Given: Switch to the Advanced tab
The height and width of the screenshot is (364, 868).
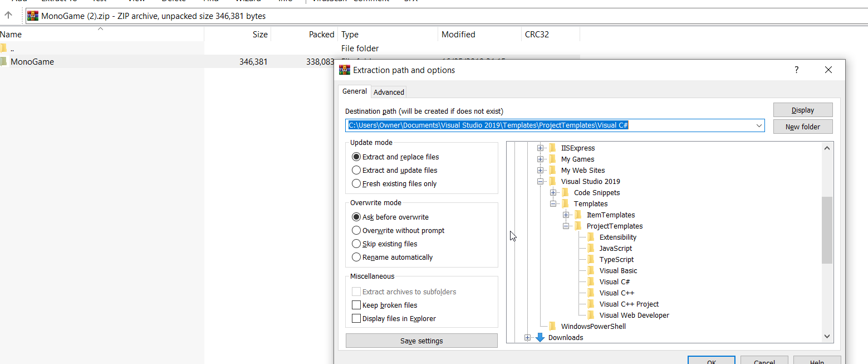Looking at the screenshot, I should (x=389, y=92).
